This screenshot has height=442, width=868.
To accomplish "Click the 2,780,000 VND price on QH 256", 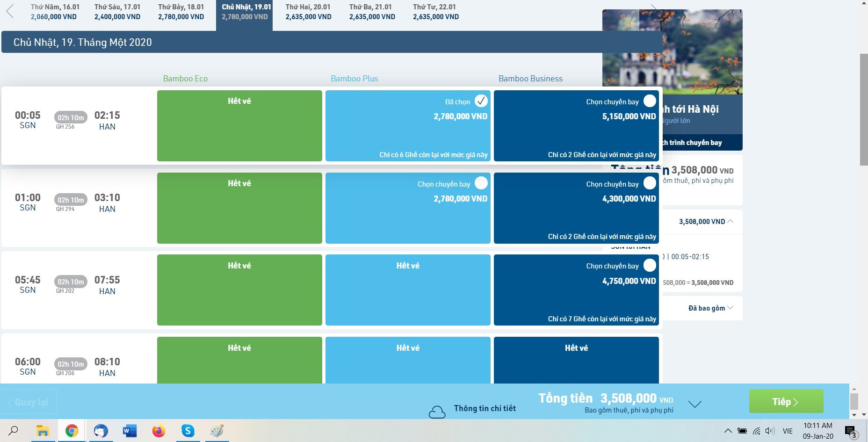I will coord(460,116).
